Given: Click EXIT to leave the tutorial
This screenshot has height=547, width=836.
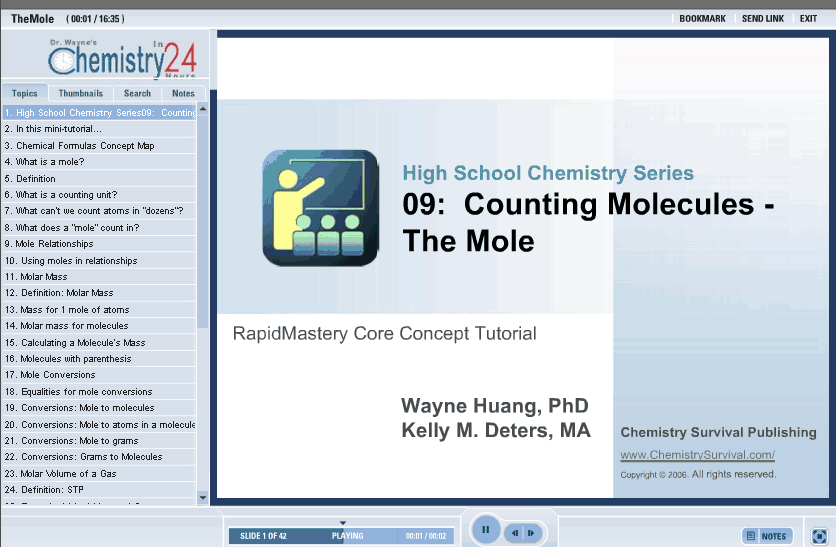Looking at the screenshot, I should pos(808,19).
